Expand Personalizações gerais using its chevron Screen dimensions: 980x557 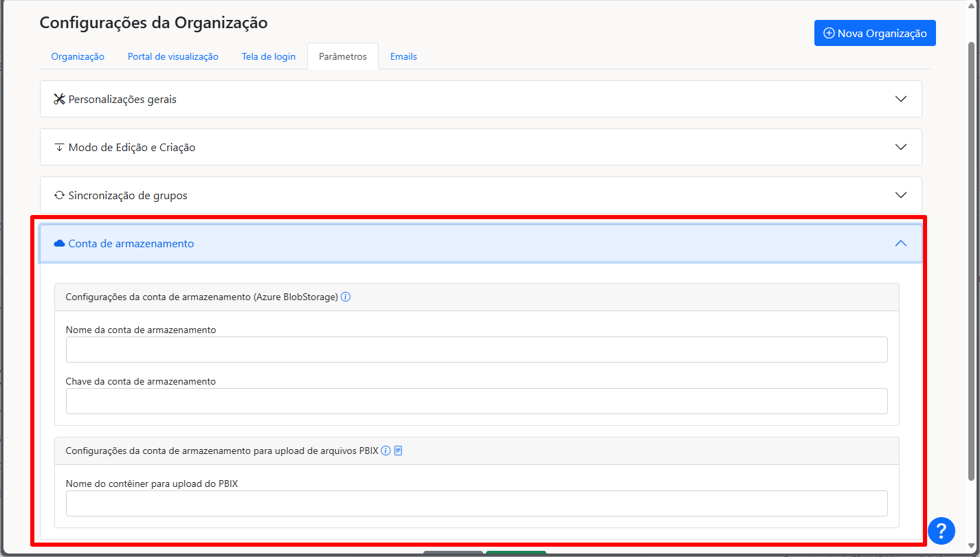point(901,99)
